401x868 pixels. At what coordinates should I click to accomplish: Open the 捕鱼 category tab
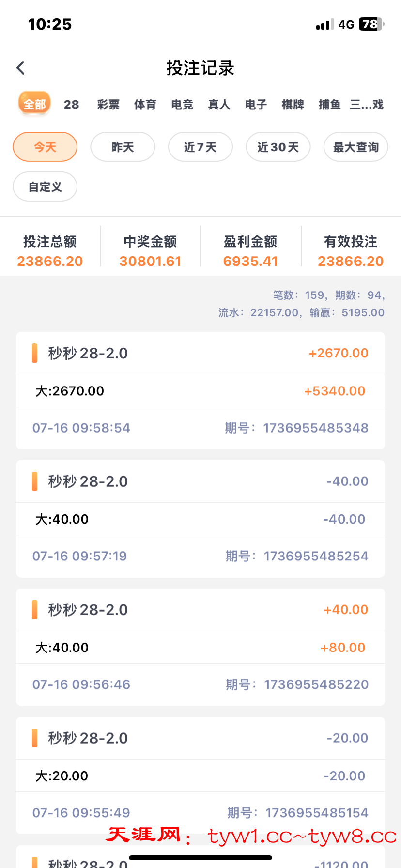pyautogui.click(x=329, y=105)
